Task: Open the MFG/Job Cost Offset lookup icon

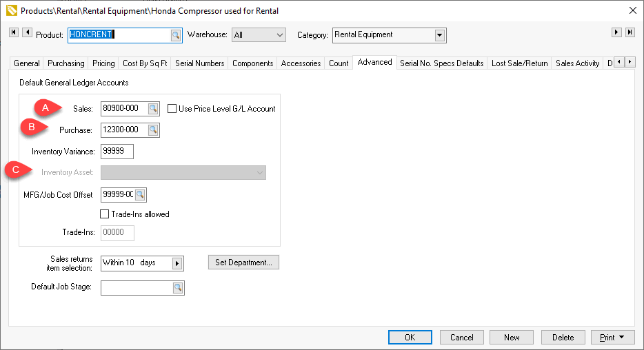Action: tap(141, 195)
